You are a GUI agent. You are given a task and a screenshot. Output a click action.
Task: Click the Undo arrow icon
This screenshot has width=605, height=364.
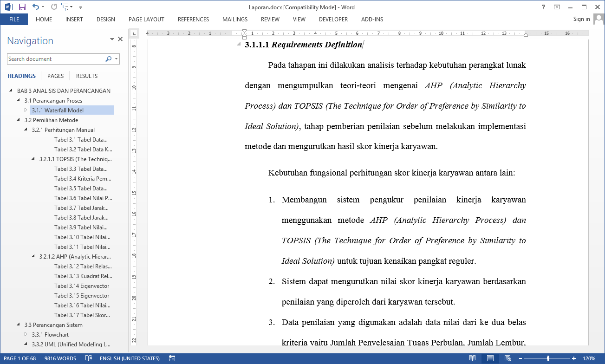pyautogui.click(x=35, y=7)
